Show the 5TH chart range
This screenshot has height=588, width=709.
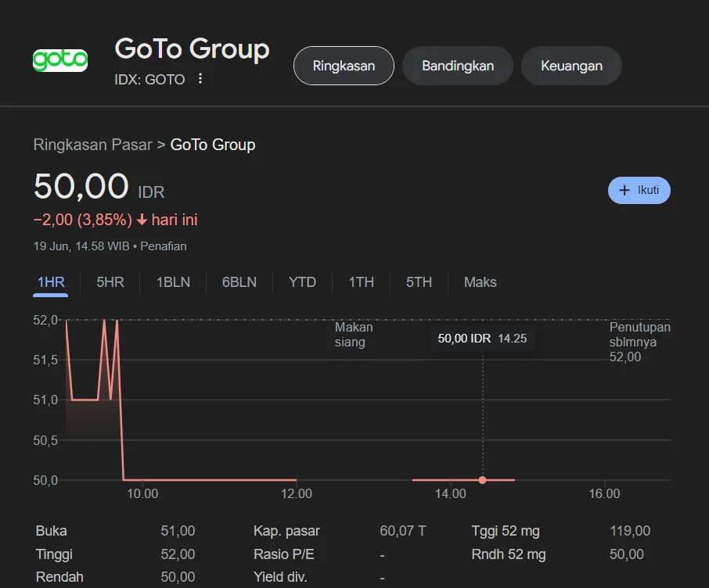[x=419, y=282]
